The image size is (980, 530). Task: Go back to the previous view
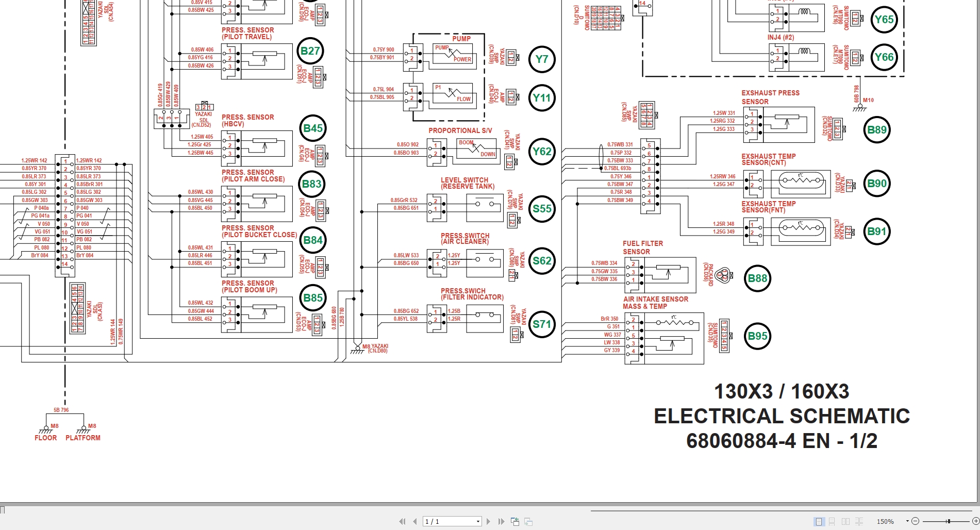pyautogui.click(x=515, y=521)
